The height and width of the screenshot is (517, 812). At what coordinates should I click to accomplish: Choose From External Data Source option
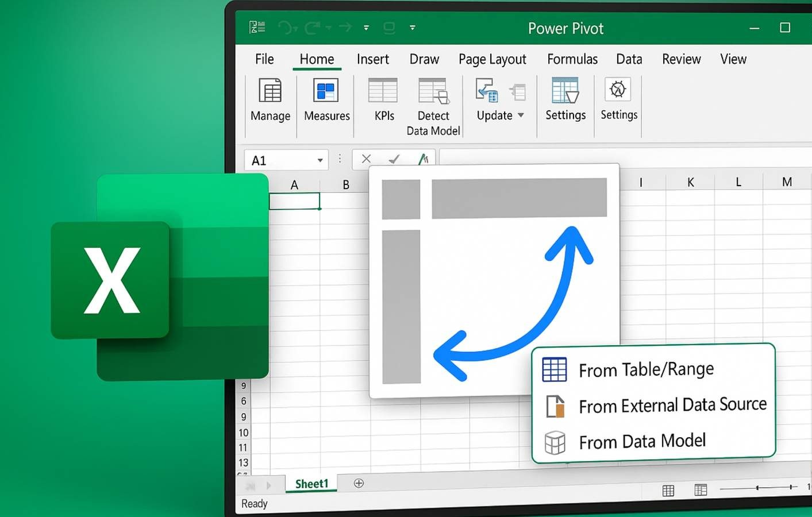[672, 406]
